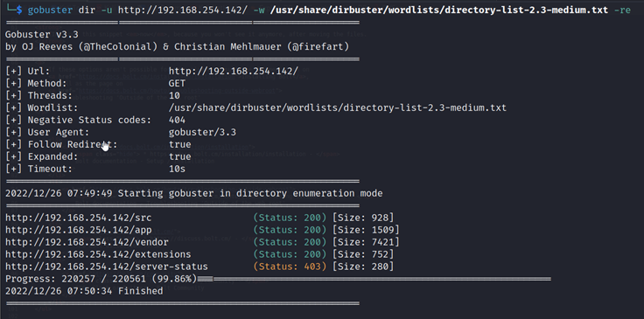The width and height of the screenshot is (644, 319).
Task: Click the Follow Redirect true value
Action: (180, 145)
